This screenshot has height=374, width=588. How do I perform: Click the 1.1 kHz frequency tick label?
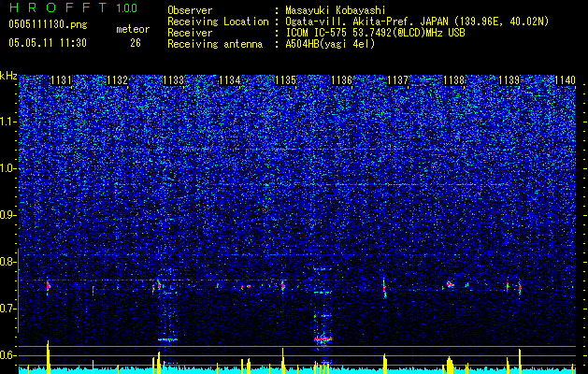8,122
